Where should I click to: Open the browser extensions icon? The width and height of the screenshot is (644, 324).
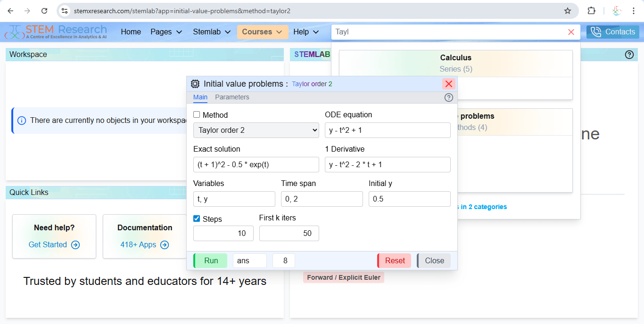[591, 10]
